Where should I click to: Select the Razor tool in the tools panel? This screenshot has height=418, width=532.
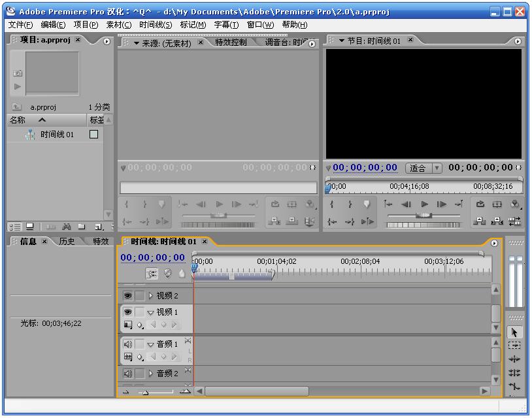514,385
